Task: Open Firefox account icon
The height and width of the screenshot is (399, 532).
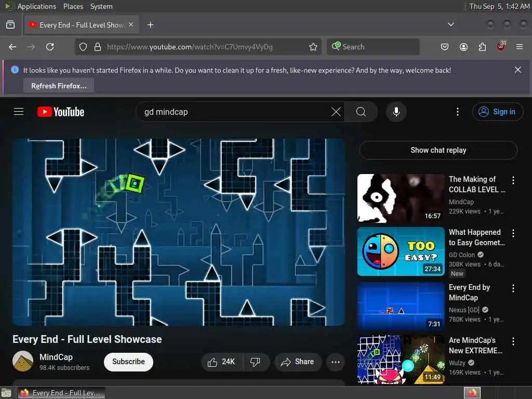Action: pyautogui.click(x=463, y=47)
